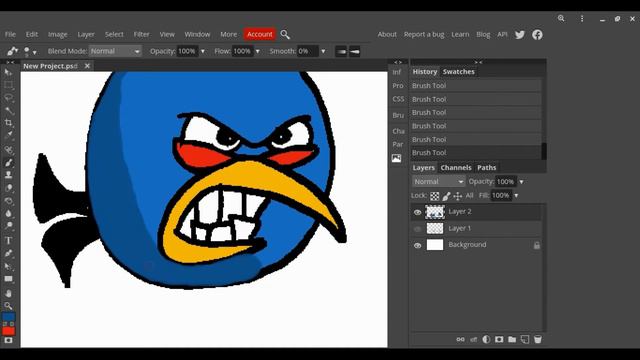Select the Spot Healing Brush tool

click(8, 150)
